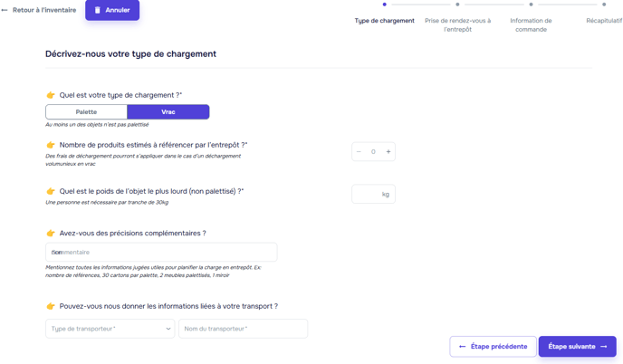Click the arrow on Étape suivante button
This screenshot has height=364, width=623.
point(603,347)
